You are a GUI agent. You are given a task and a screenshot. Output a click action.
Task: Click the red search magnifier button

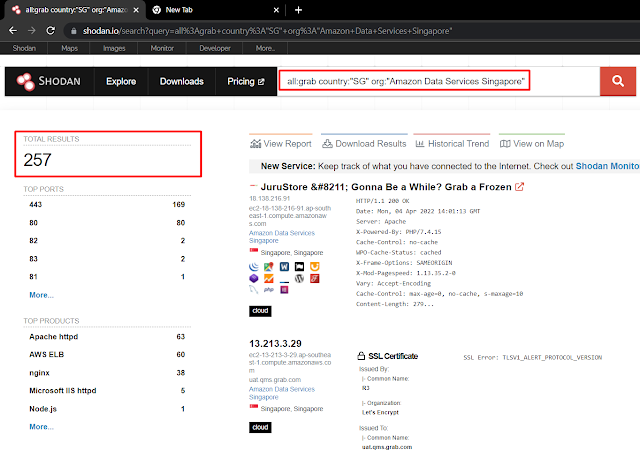pos(618,81)
